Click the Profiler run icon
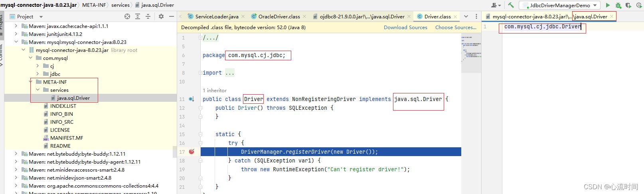 639,5
